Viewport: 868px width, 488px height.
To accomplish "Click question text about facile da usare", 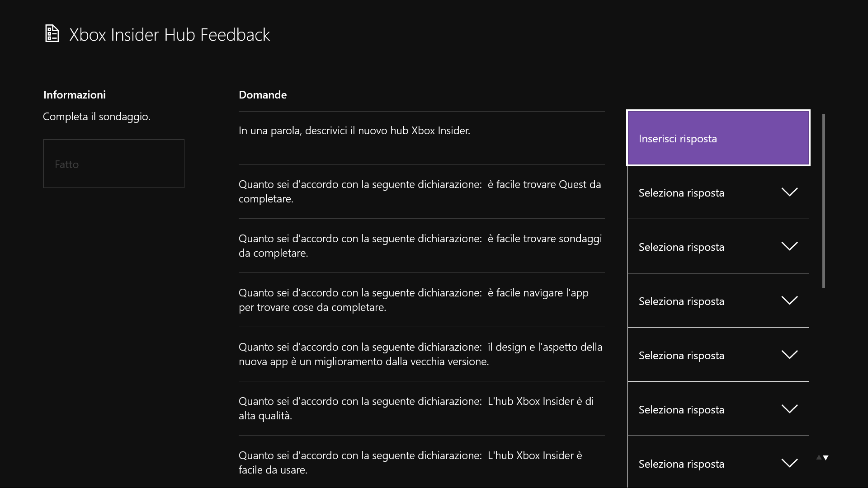I will tap(410, 463).
